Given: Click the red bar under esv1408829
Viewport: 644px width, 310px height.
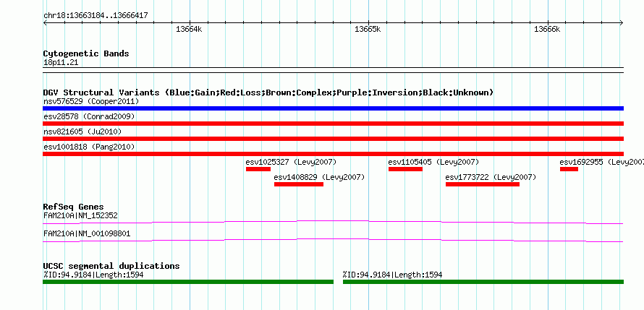Looking at the screenshot, I should tap(299, 184).
